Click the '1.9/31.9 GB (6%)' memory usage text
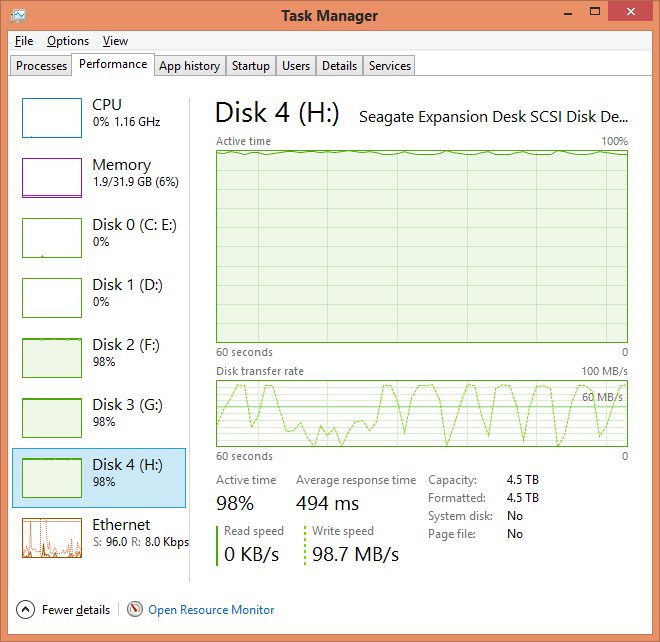The width and height of the screenshot is (660, 642). (x=136, y=182)
